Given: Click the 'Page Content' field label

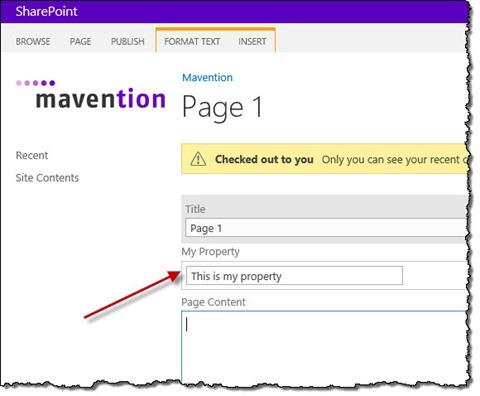Looking at the screenshot, I should [x=213, y=302].
